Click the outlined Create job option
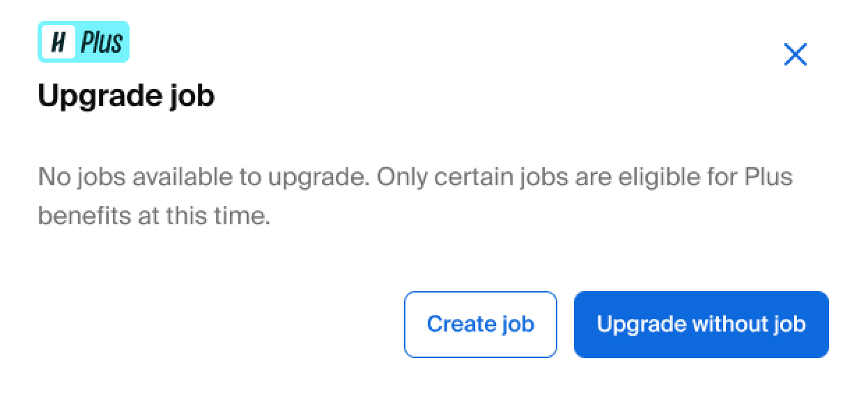 point(481,325)
